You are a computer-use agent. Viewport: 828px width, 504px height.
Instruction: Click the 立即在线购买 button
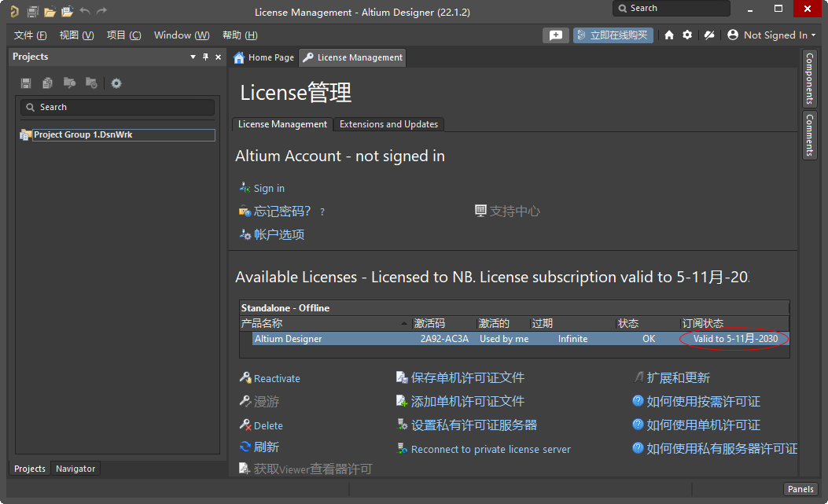point(613,35)
